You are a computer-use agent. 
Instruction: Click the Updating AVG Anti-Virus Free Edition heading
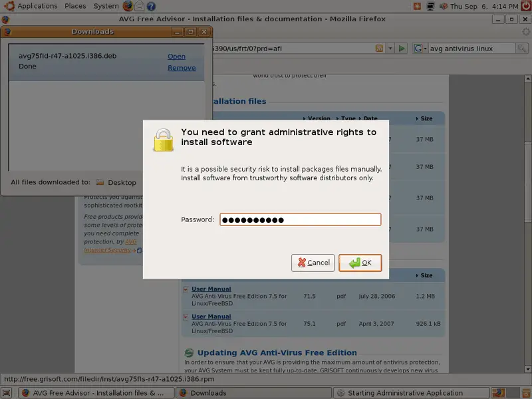277,352
